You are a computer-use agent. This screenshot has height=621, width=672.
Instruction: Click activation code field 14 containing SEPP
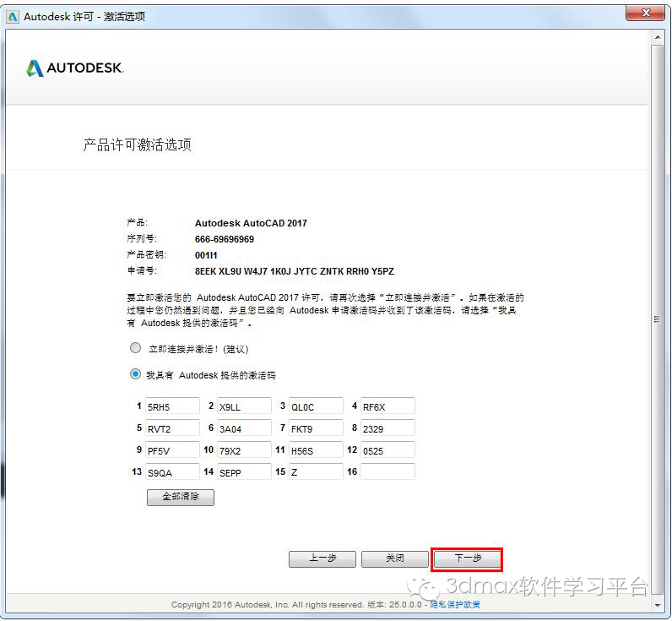pyautogui.click(x=244, y=471)
